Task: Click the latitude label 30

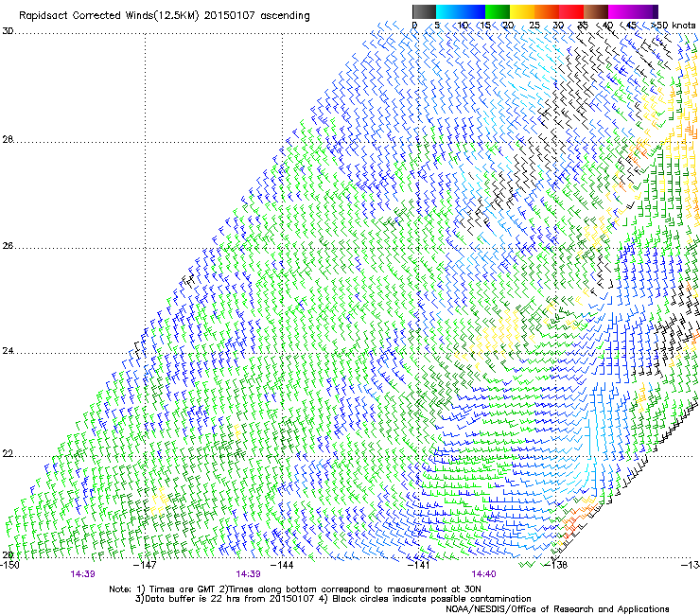Action: tap(8, 31)
